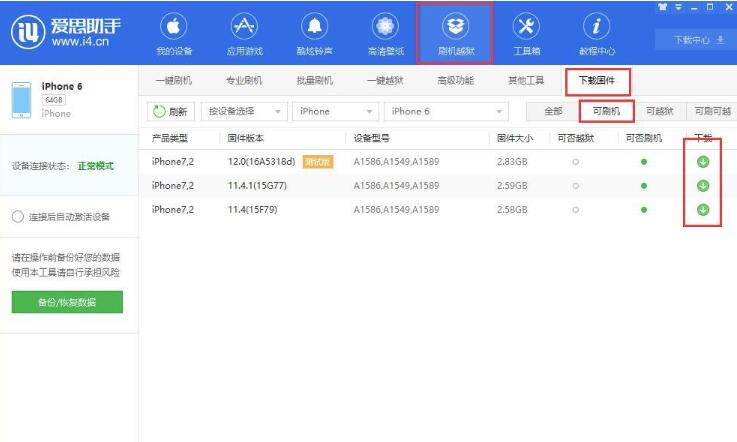Viewport: 737px width, 442px height.
Task: Expand the 按设备选择 dropdown
Action: pyautogui.click(x=244, y=111)
